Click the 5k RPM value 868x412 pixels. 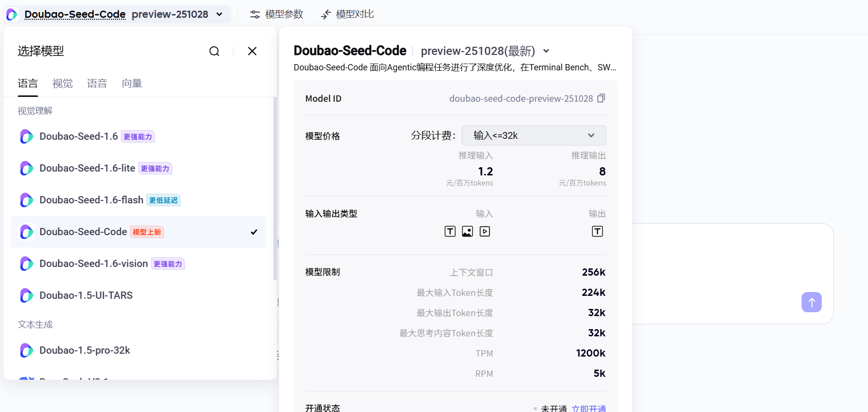[599, 373]
